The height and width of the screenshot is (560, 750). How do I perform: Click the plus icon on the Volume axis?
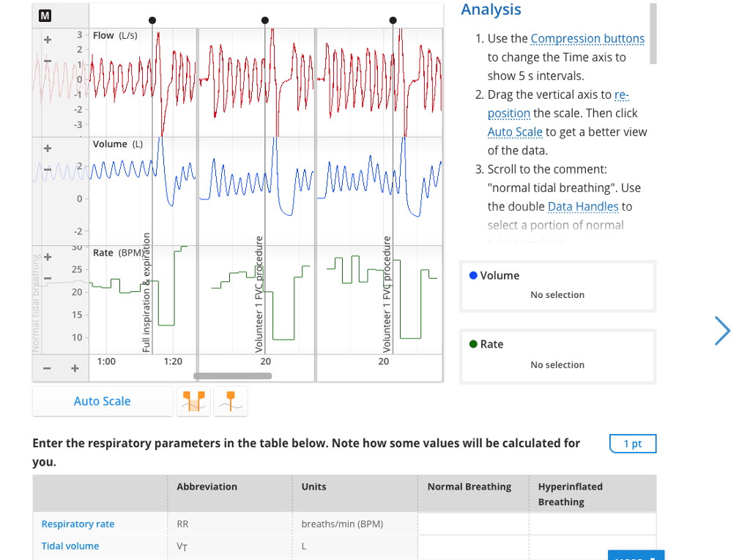48,148
